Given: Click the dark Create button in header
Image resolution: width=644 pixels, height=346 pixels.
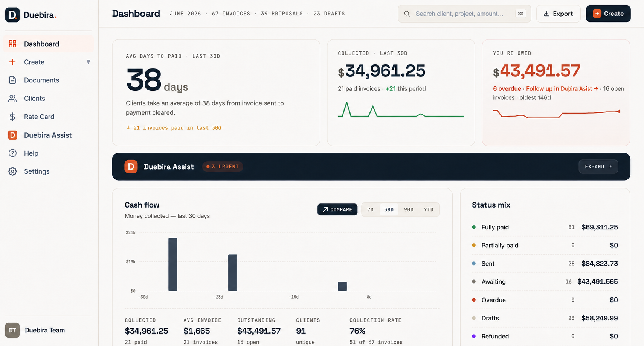Looking at the screenshot, I should pyautogui.click(x=608, y=14).
